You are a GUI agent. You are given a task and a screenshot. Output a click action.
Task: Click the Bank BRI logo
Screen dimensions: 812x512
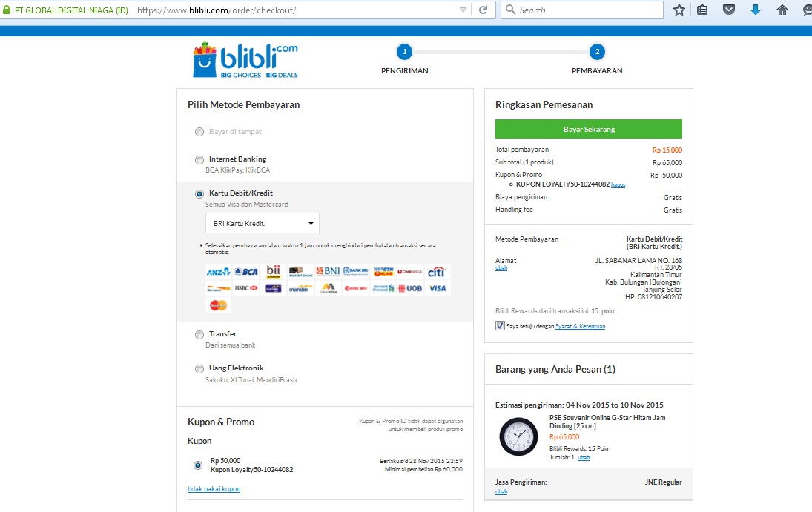pyautogui.click(x=355, y=272)
